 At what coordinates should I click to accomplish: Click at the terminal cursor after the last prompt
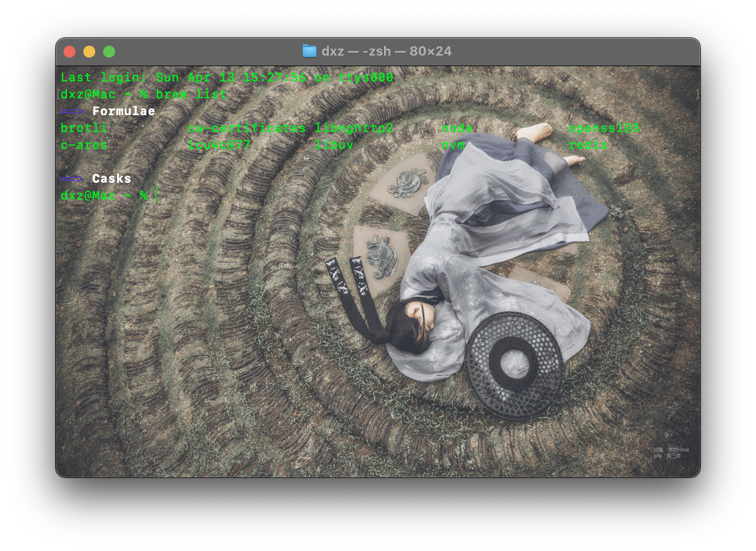point(156,195)
